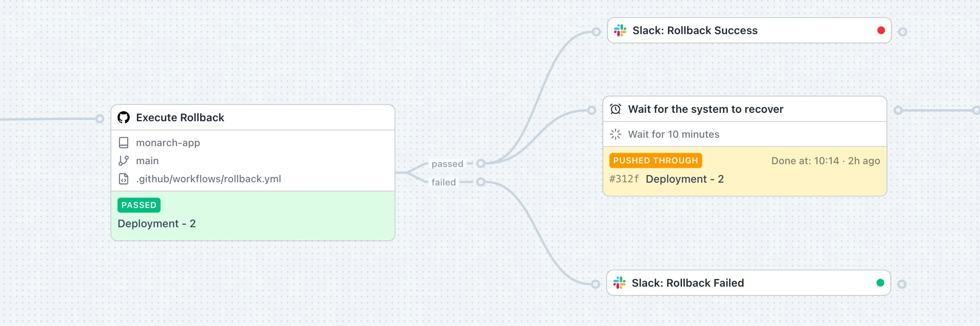Select the failed branch label
Viewport: 980px width, 326px height.
click(444, 182)
